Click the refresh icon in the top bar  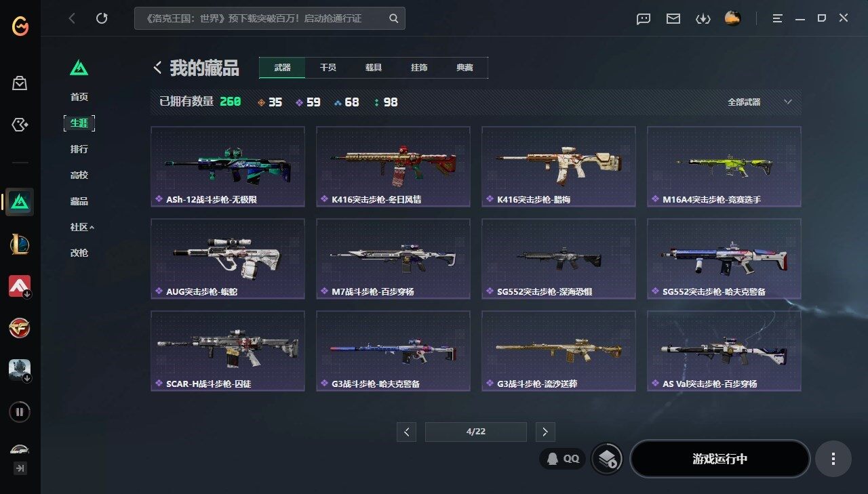tap(102, 18)
